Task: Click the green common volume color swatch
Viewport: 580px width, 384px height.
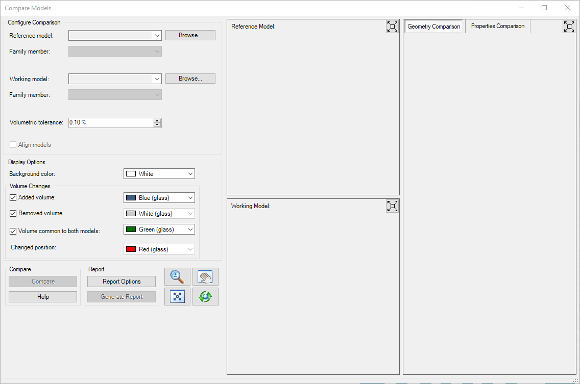Action: pyautogui.click(x=131, y=229)
